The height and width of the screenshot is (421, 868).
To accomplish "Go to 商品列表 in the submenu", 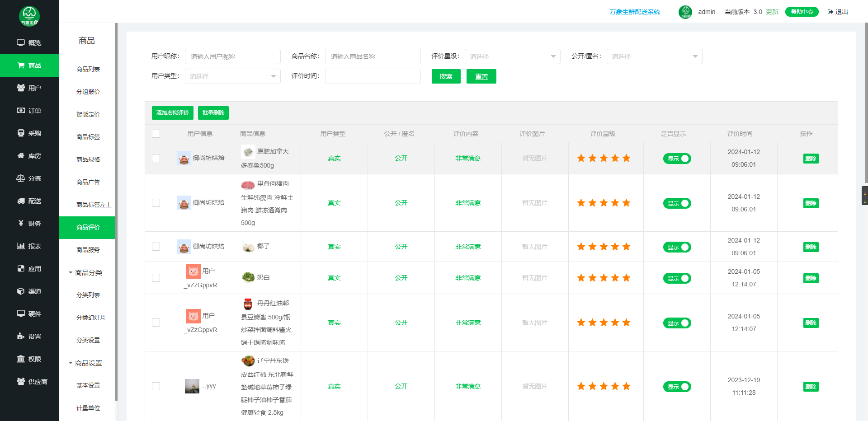I will (88, 69).
